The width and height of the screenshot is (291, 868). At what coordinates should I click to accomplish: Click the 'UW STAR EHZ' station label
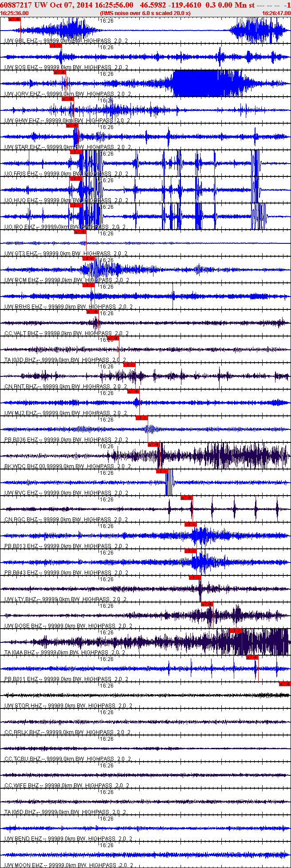coord(22,147)
